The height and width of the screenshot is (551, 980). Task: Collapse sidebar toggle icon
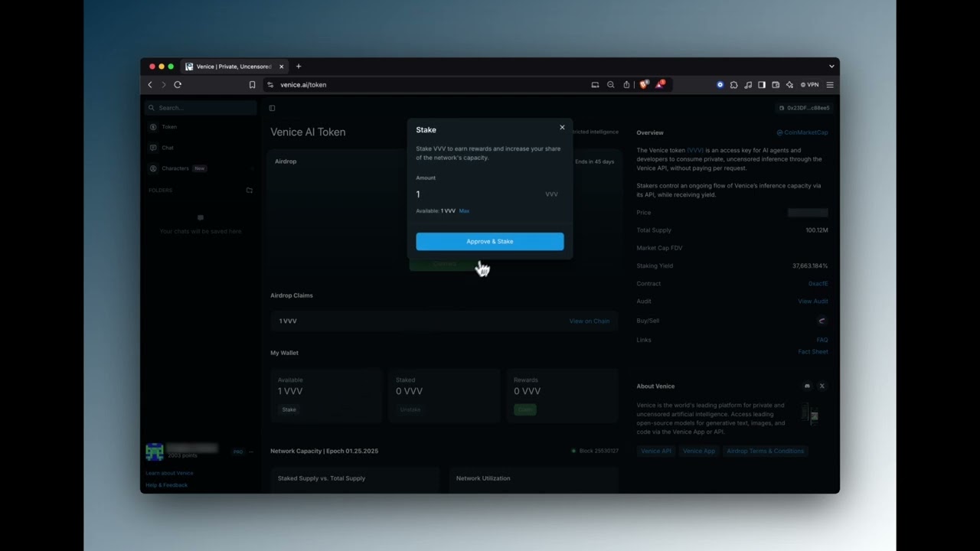272,108
